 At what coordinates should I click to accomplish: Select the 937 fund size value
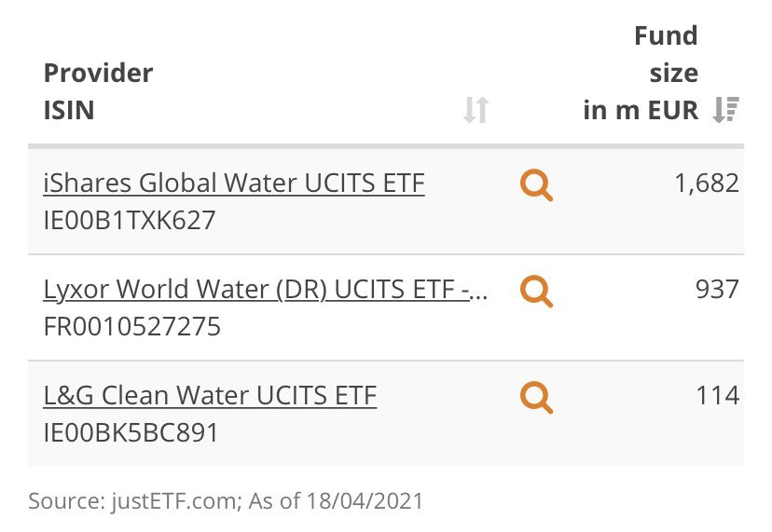click(717, 290)
